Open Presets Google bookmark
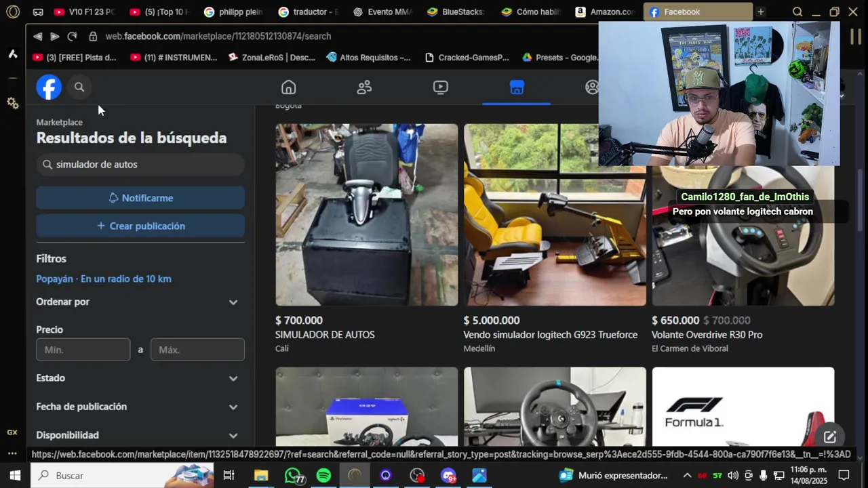The image size is (868, 488). click(x=560, y=58)
